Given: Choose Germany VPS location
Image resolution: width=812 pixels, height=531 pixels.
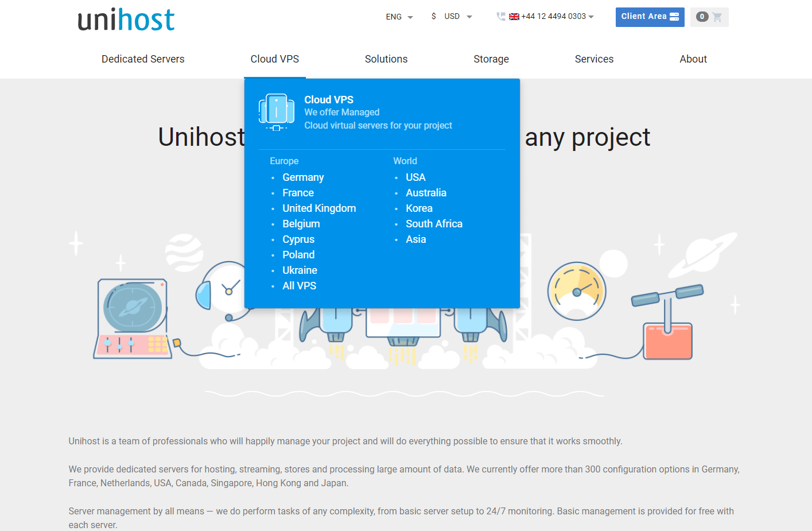Looking at the screenshot, I should (303, 177).
